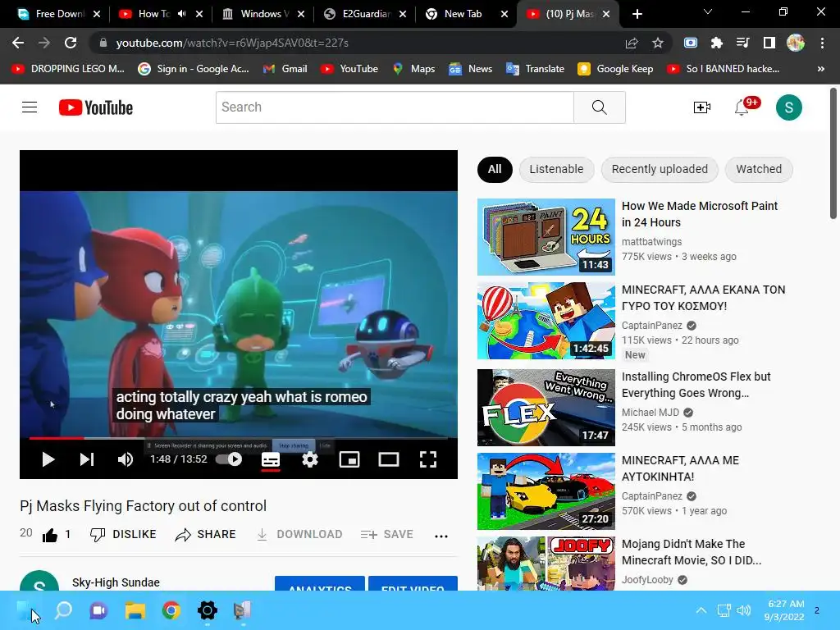The image size is (840, 630).
Task: Focus the YouTube Search field
Action: pos(395,107)
